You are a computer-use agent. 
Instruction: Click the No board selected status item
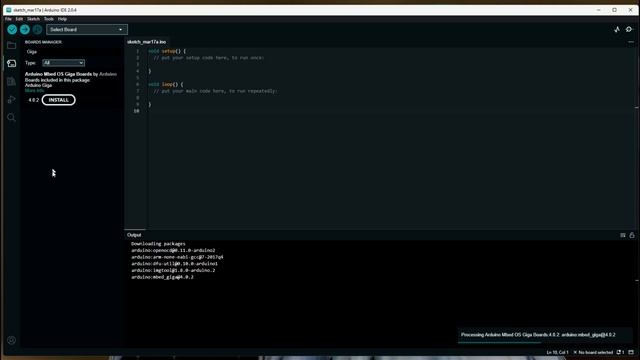(x=593, y=352)
